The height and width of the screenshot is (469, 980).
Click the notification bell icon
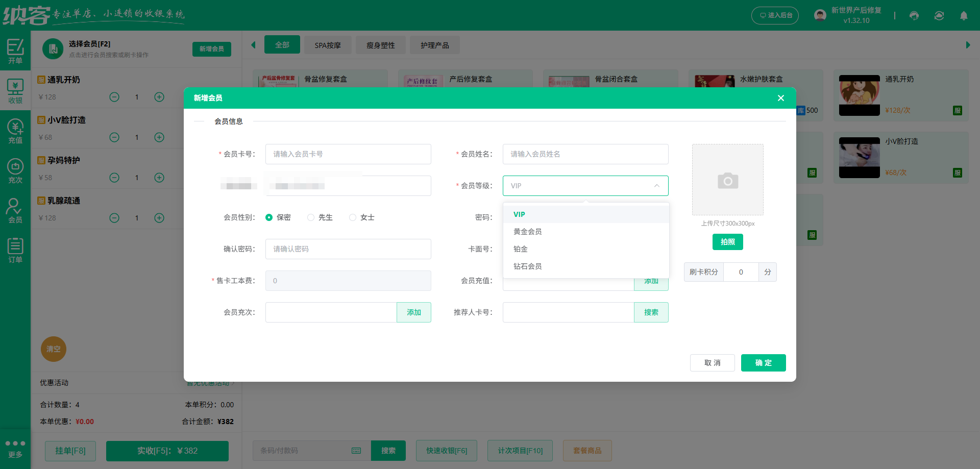pos(964,16)
